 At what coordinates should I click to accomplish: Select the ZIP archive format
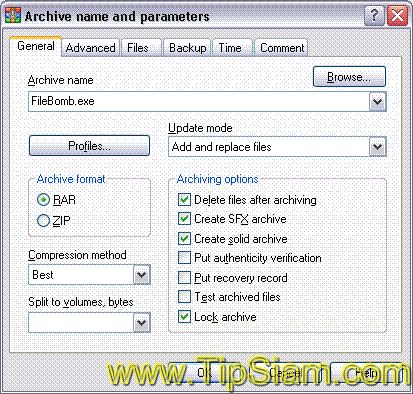coord(54,220)
